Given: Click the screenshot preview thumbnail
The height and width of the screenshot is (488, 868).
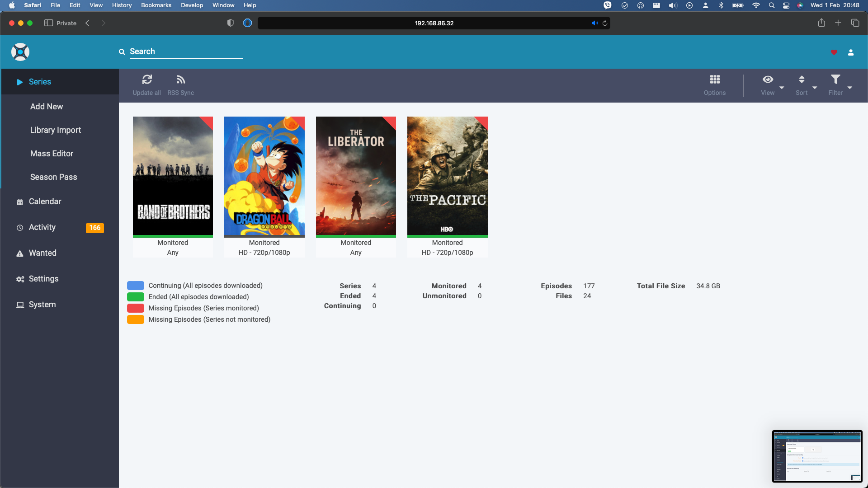Looking at the screenshot, I should 817,456.
